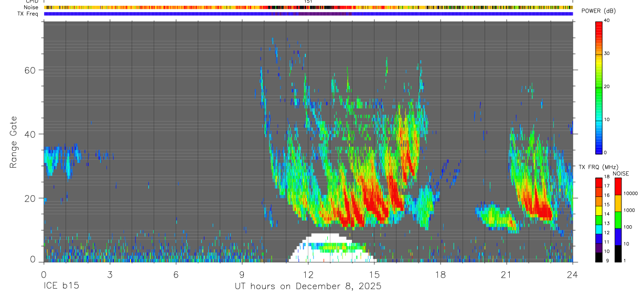This screenshot has width=644, height=297.
Task: Click the 3 hour tick on the UT axis
Action: (x=110, y=274)
